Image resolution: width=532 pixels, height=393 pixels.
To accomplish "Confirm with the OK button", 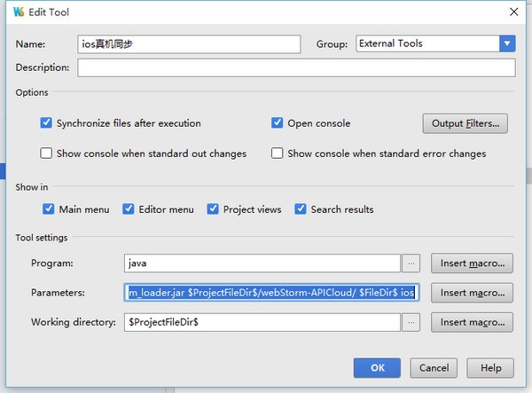I will 377,368.
